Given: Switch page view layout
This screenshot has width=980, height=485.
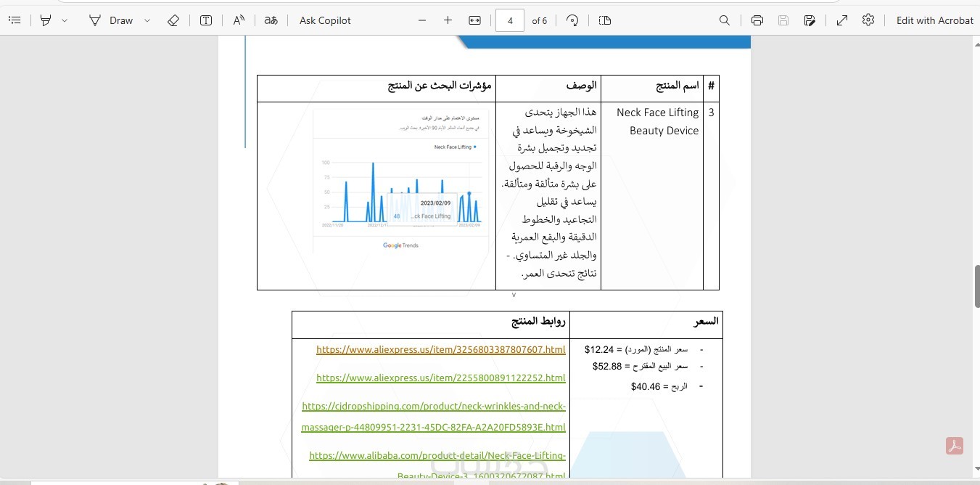Looking at the screenshot, I should coord(605,20).
